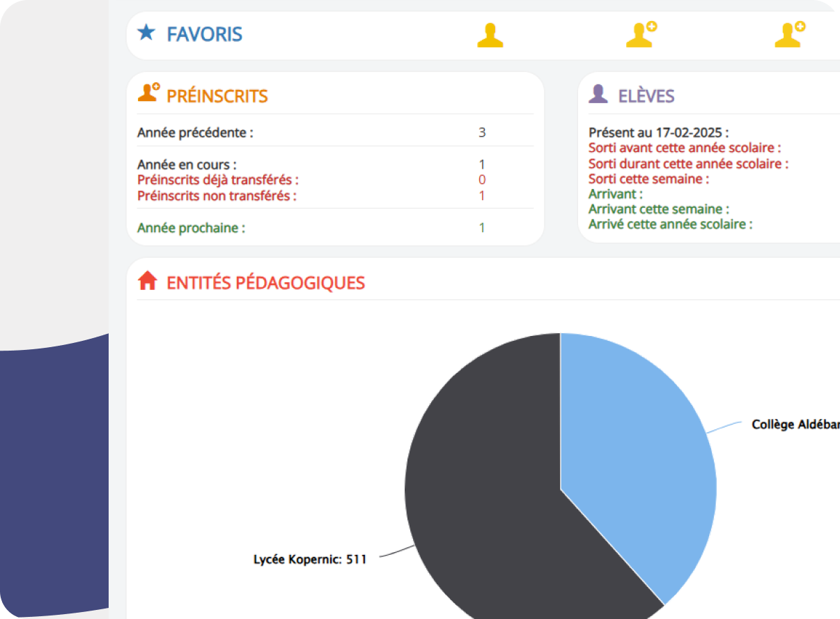This screenshot has height=619, width=840.
Task: Click the middle yellow add-user favorite icon
Action: click(641, 35)
